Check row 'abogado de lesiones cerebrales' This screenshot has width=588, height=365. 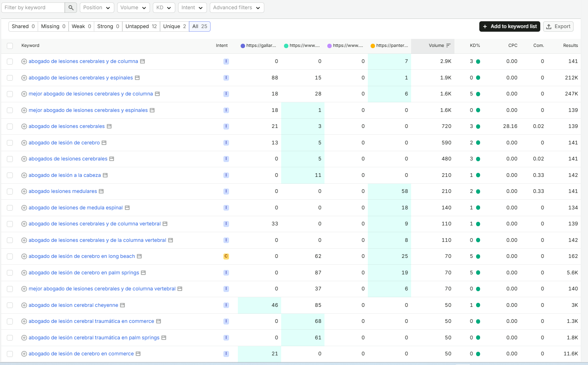tap(10, 126)
